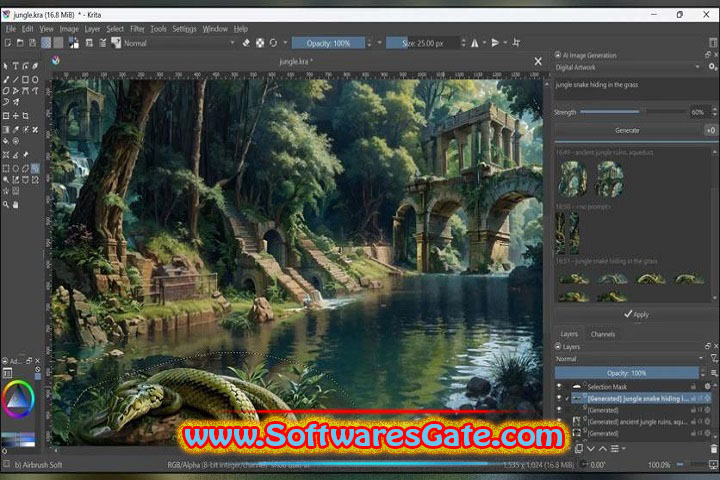This screenshot has width=720, height=480.
Task: Select the Gradient tool
Action: click(x=6, y=130)
